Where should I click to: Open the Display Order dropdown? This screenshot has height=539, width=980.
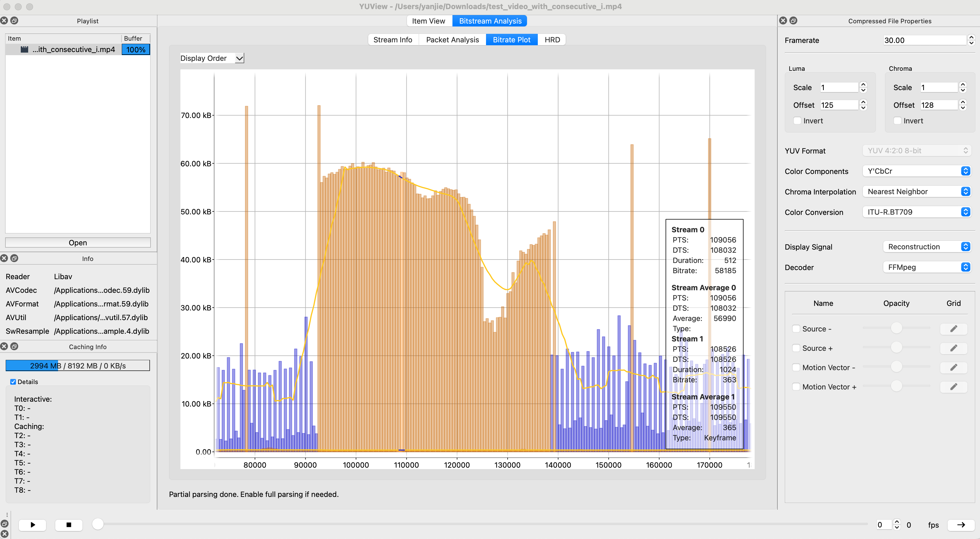[x=212, y=58]
